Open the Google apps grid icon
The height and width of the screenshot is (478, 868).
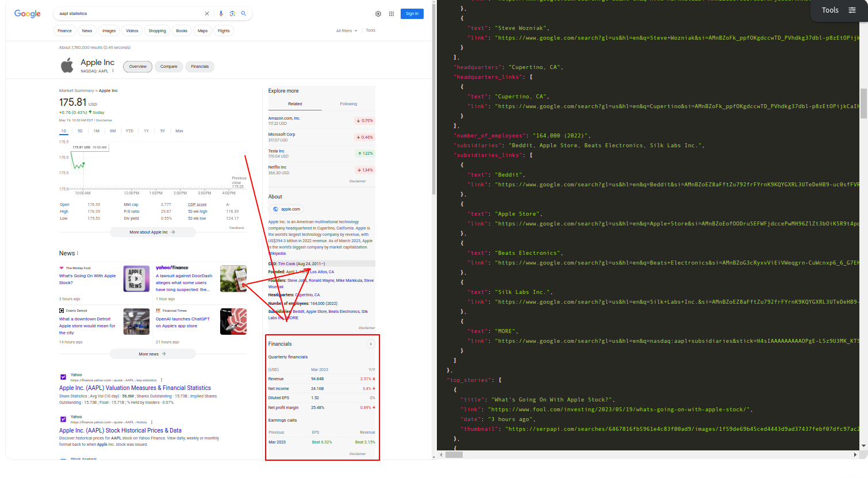391,13
